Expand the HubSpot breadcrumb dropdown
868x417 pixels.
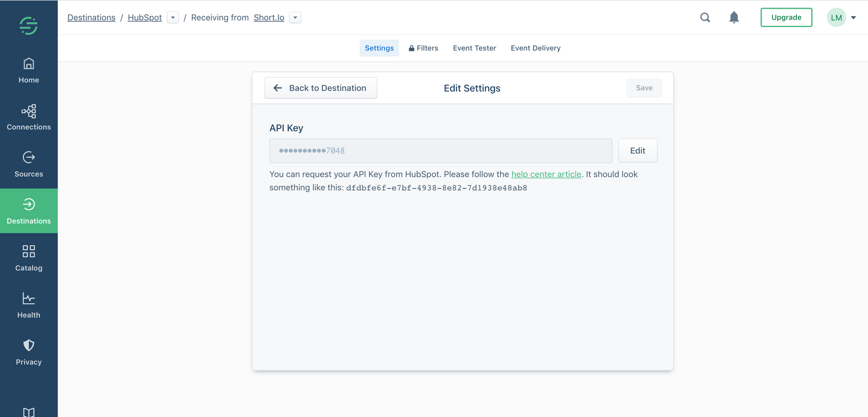pos(173,17)
